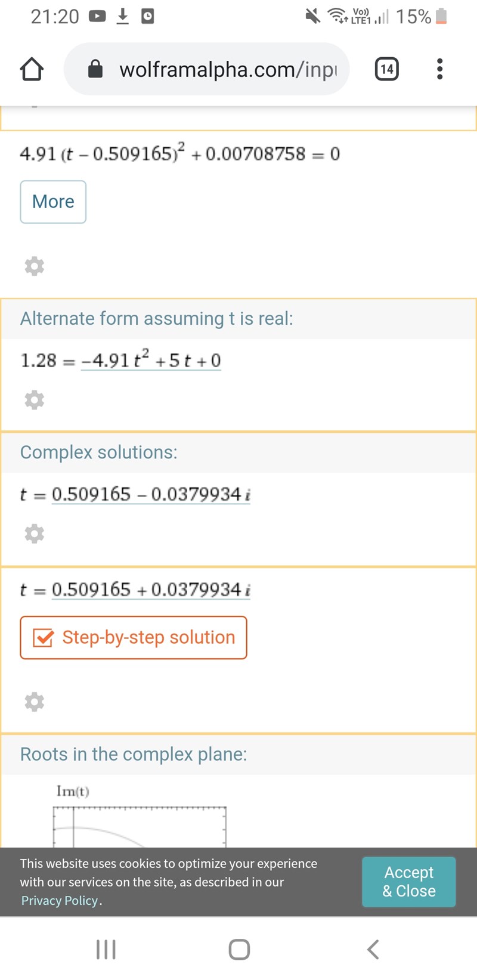This screenshot has width=477, height=980.
Task: Select solution t = 0.509165 + 0.0379934 i
Action: [x=151, y=590]
